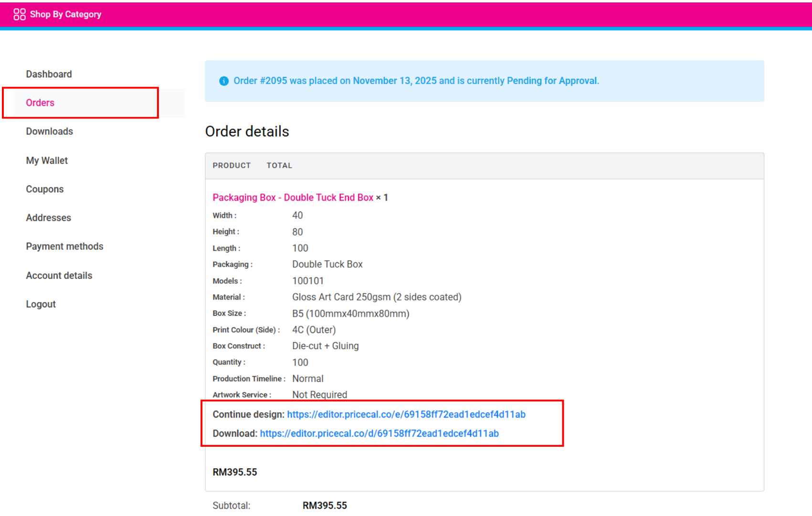The image size is (812, 516).
Task: Click the Order #2095 status notice text
Action: [416, 81]
